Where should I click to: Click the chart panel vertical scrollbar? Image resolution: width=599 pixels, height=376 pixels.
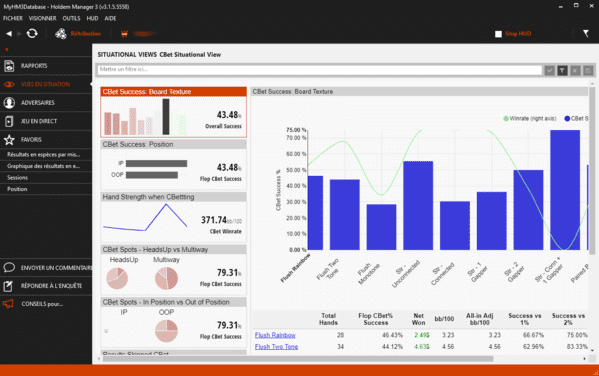[592, 170]
